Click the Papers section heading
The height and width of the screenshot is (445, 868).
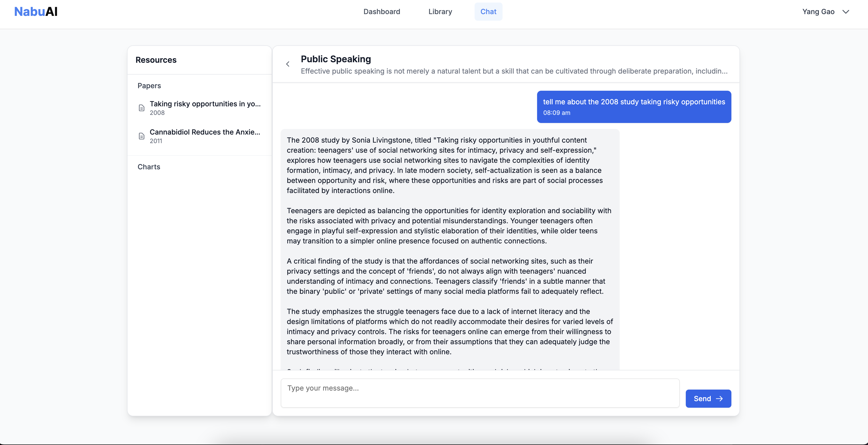[149, 86]
